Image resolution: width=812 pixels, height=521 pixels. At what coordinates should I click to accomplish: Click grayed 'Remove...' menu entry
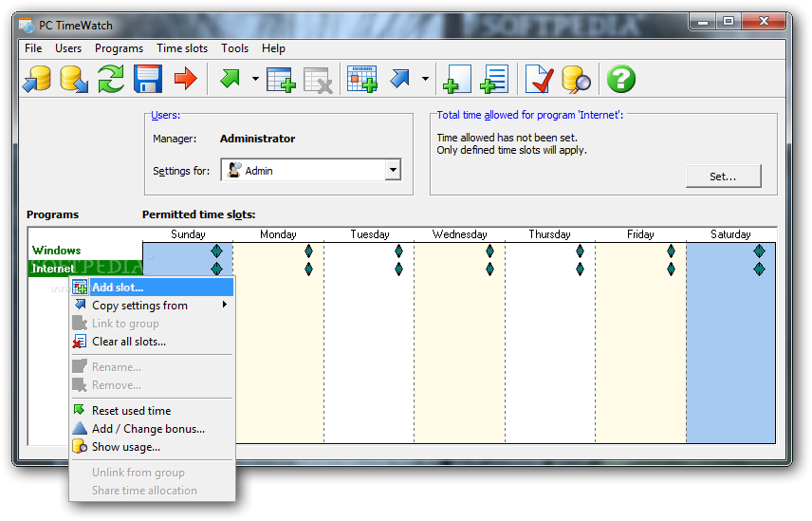[152, 385]
